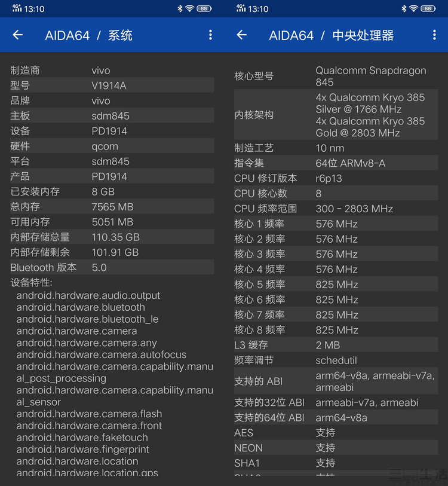Select the 产品 row showing PD1914
This screenshot has height=486, width=448.
[x=112, y=176]
